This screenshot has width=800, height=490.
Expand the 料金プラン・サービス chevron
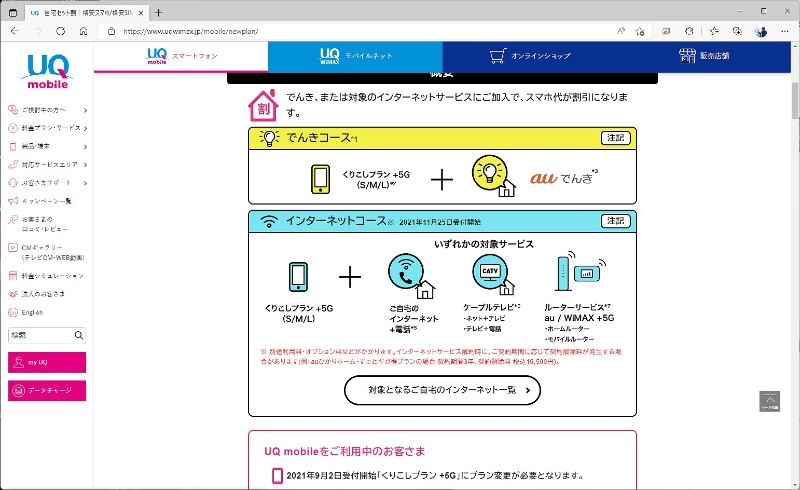pos(85,128)
